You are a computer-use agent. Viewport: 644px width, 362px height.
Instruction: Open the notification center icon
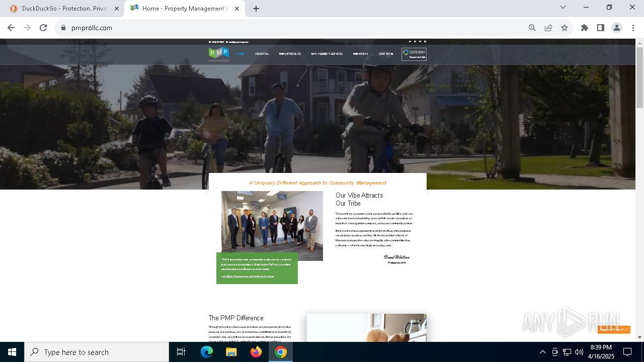[x=627, y=352]
